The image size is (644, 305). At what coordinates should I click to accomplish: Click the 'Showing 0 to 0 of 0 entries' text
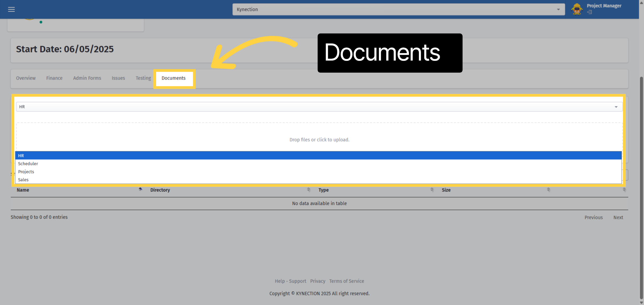point(39,217)
